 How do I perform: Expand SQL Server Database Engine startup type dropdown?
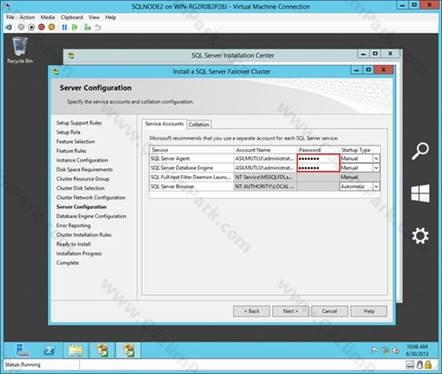(x=376, y=168)
